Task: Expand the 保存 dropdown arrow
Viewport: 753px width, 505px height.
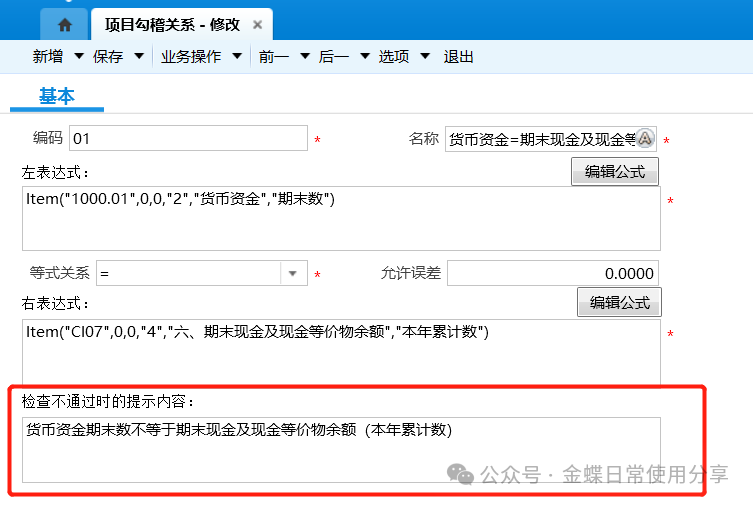Action: click(x=137, y=57)
